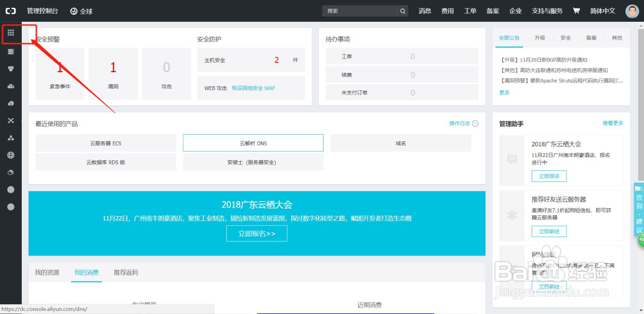Click the page scrollbar up arrow
The width and height of the screenshot is (644, 314).
point(641,25)
